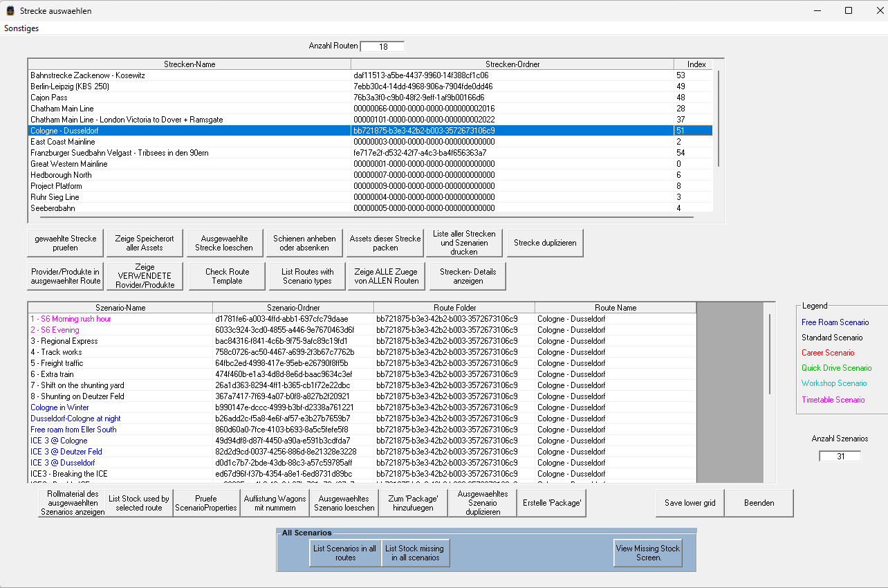
Task: Click the scenario list vertical scrollbar
Action: [x=770, y=354]
